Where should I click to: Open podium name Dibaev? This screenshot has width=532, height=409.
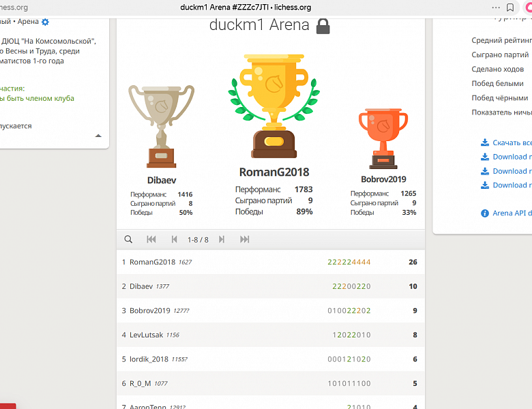click(x=162, y=180)
